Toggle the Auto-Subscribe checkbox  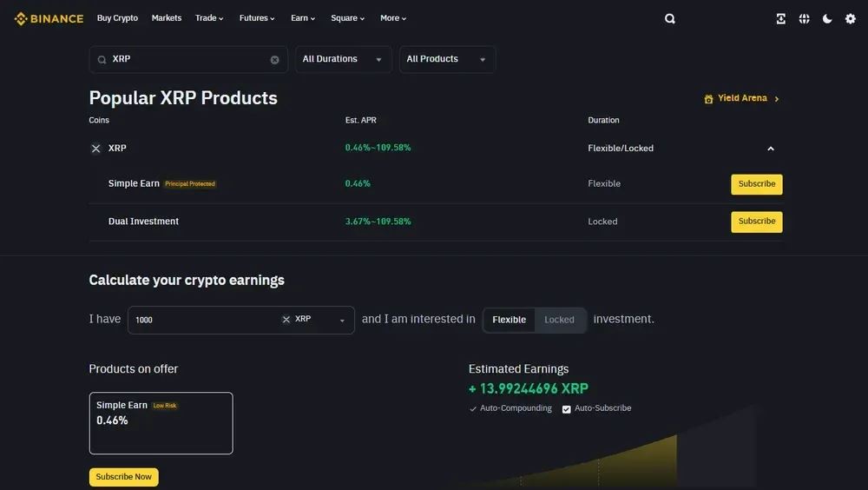pyautogui.click(x=567, y=409)
